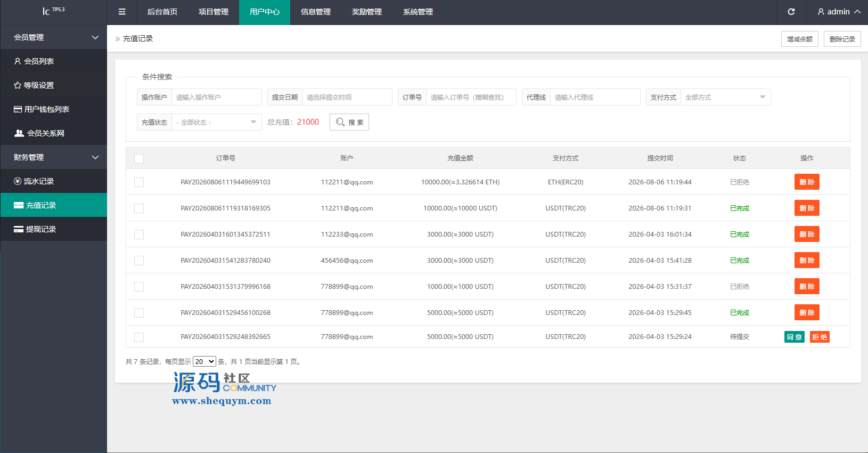Click the member list person icon

coord(18,61)
